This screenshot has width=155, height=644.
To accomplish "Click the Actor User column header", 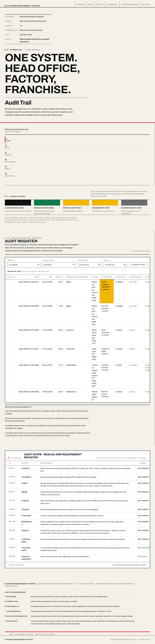I will pyautogui.click(x=107, y=277).
